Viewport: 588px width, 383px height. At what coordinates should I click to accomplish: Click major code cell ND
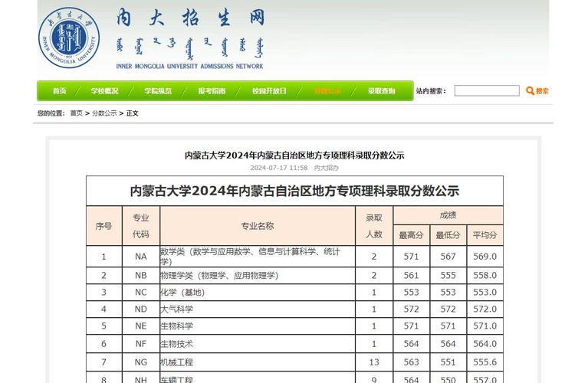pyautogui.click(x=141, y=309)
